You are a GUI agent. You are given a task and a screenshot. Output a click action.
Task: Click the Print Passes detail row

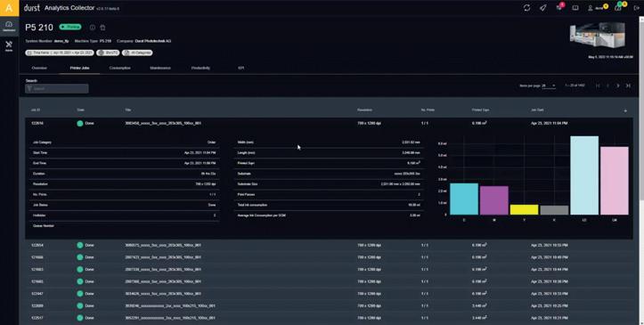(329, 194)
